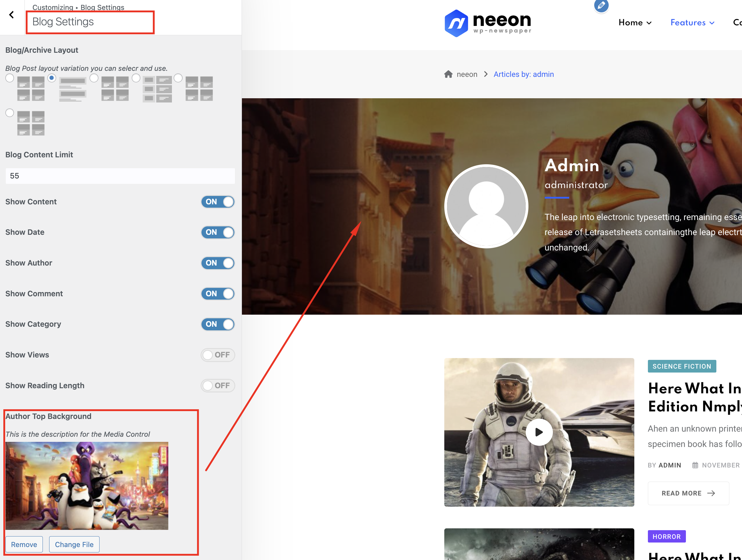Click Change File button

coord(74,544)
